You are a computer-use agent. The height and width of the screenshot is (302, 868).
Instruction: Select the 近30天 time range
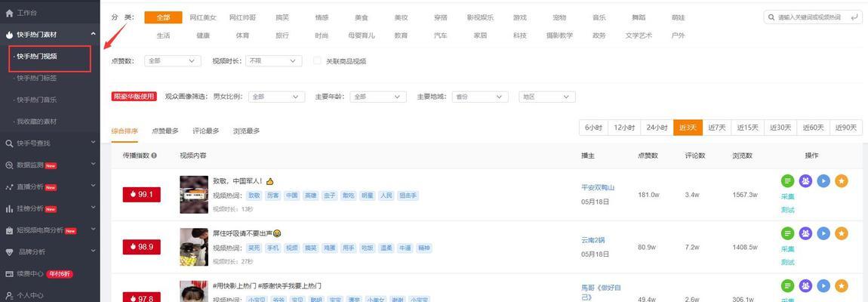pos(780,128)
